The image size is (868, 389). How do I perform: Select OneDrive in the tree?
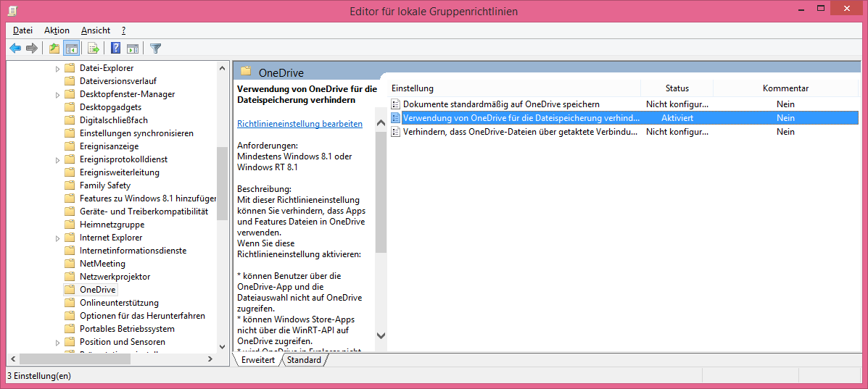point(99,290)
